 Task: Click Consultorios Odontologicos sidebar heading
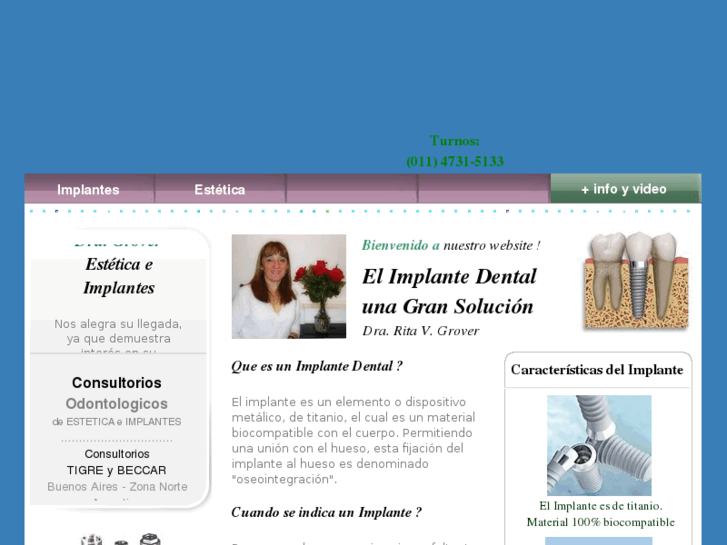tap(117, 393)
